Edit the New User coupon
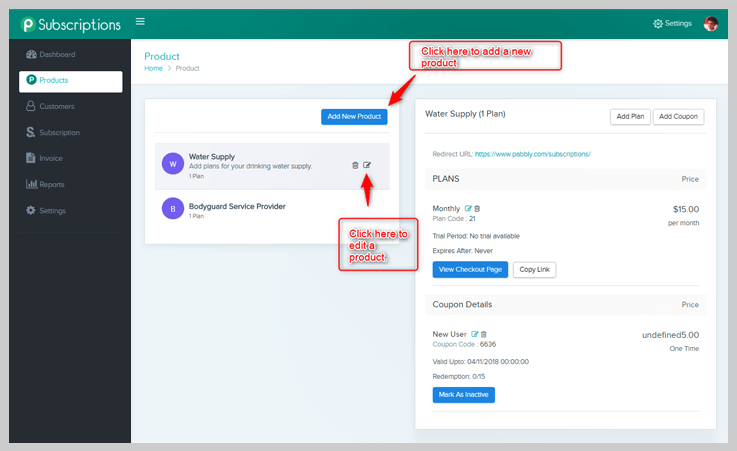The width and height of the screenshot is (737, 451). (x=475, y=334)
